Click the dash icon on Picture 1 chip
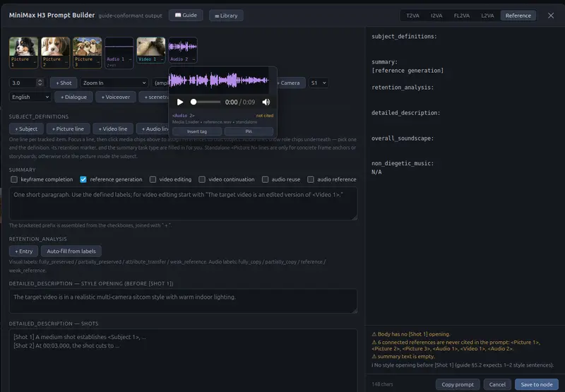Screen dimensions: 565x392 point(35,62)
